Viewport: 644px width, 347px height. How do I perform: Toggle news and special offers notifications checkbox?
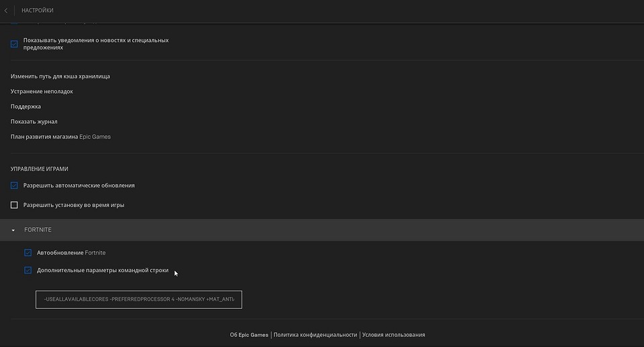point(14,44)
